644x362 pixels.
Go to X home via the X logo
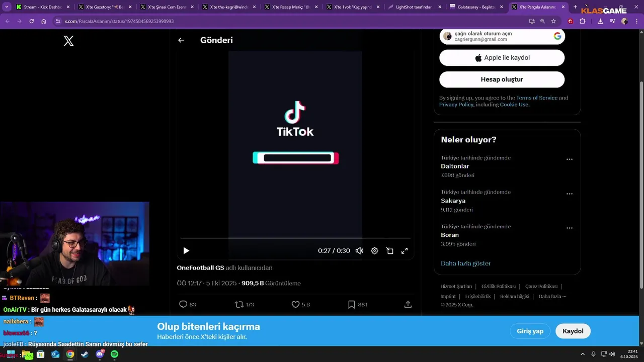pos(69,41)
